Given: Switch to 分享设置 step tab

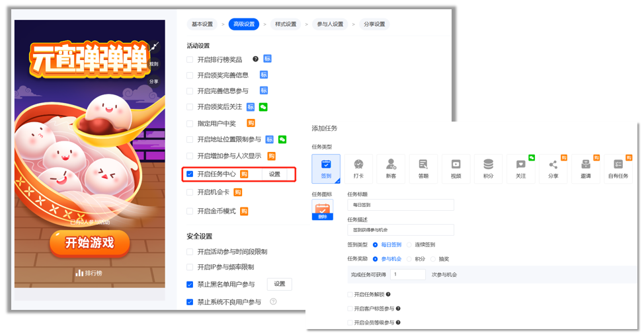Looking at the screenshot, I should [x=375, y=24].
